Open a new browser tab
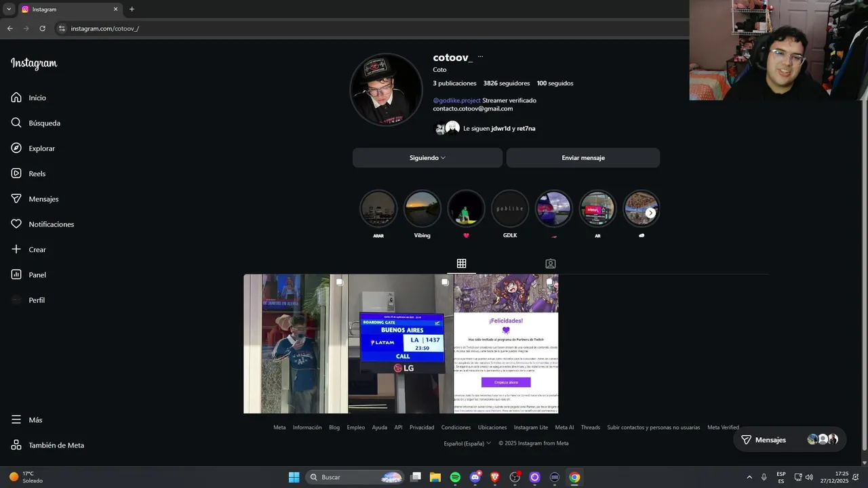 pyautogui.click(x=132, y=9)
